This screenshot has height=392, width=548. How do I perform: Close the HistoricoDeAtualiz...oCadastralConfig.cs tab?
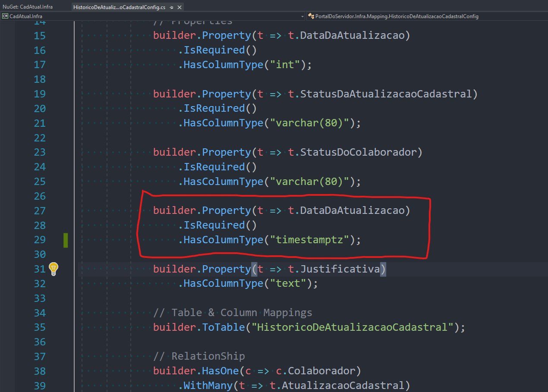tap(180, 7)
